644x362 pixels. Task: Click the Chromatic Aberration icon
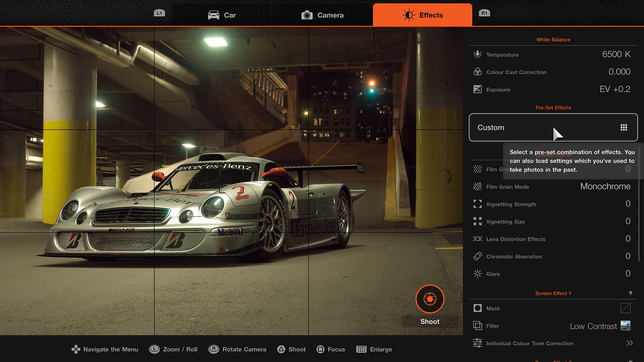pyautogui.click(x=477, y=256)
